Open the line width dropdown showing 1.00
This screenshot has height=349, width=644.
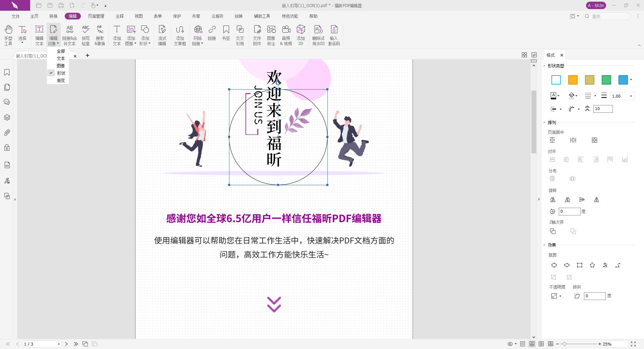(631, 96)
